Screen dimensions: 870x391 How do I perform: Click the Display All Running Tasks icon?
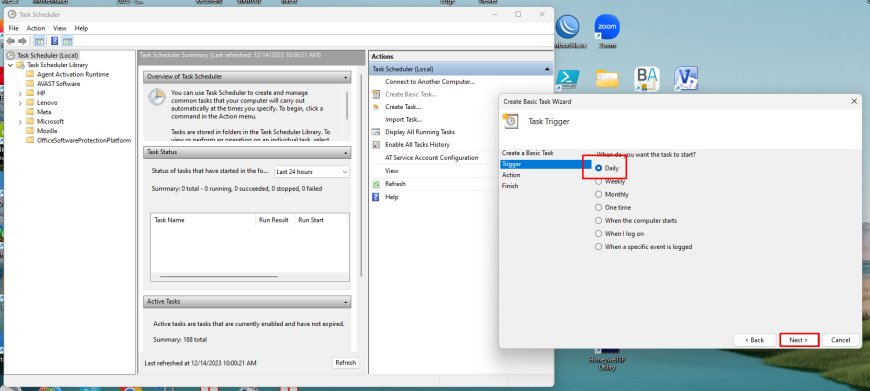[x=376, y=132]
